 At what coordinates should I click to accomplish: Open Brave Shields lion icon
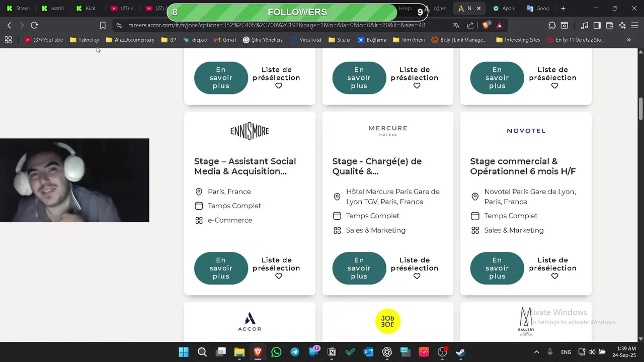(x=486, y=25)
